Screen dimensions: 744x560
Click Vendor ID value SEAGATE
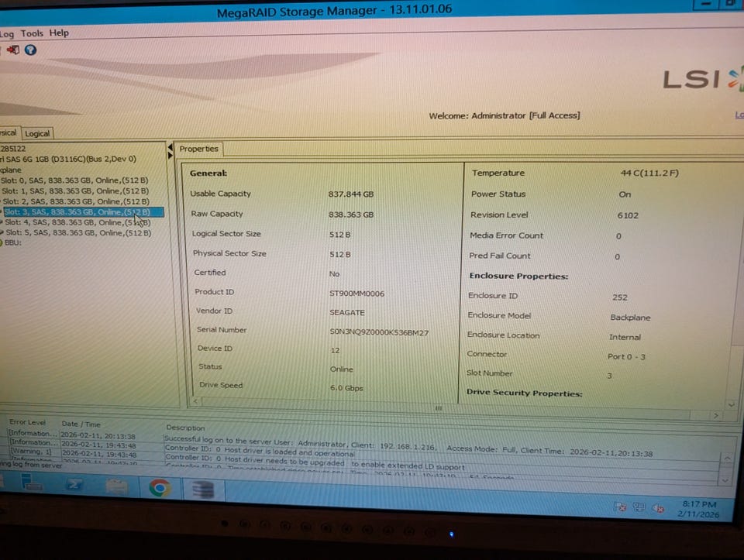(x=347, y=312)
